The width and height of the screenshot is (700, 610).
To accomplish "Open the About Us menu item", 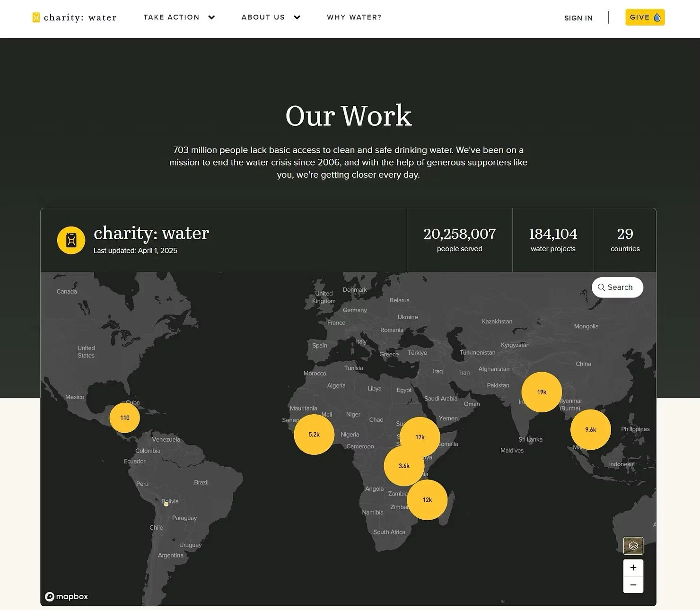I will tap(263, 17).
